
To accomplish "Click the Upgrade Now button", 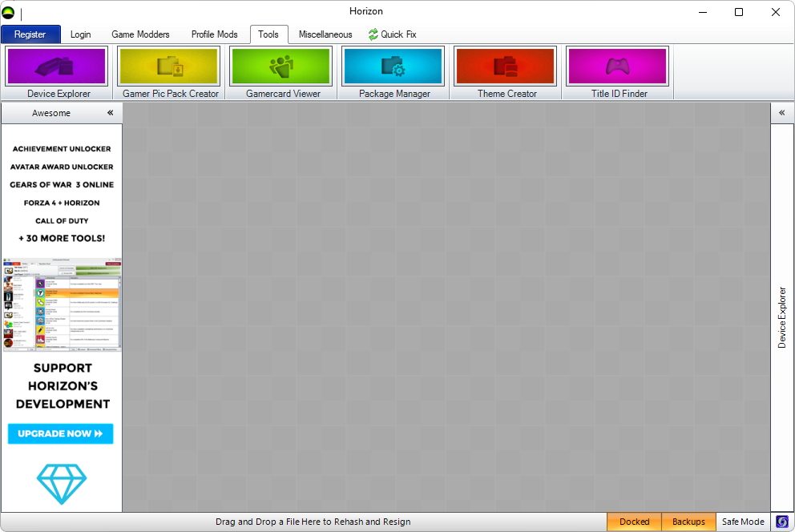I will point(61,433).
